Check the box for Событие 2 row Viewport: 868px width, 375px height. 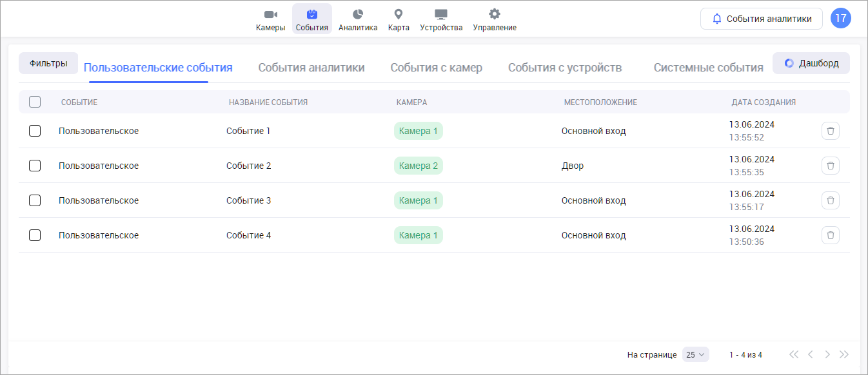35,166
